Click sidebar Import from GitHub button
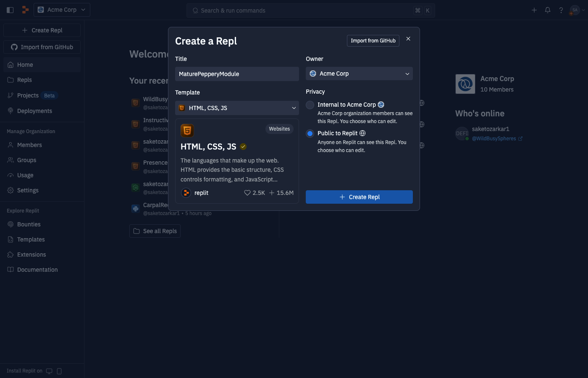This screenshot has height=378, width=588. 42,47
